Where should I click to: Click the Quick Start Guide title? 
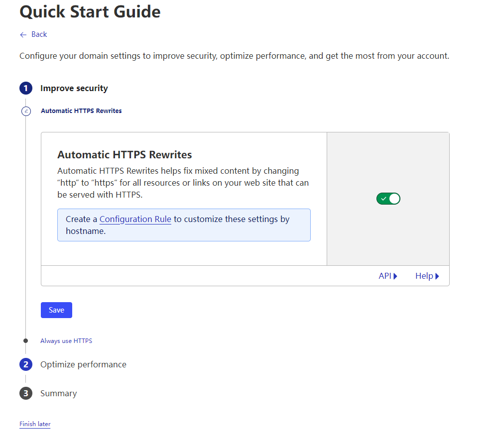tap(90, 12)
